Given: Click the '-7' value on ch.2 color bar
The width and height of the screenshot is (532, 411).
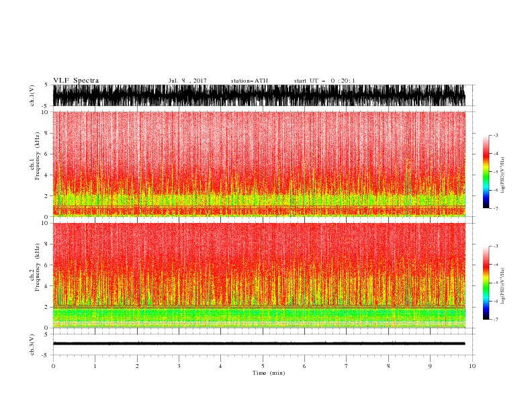Looking at the screenshot, I should [495, 320].
